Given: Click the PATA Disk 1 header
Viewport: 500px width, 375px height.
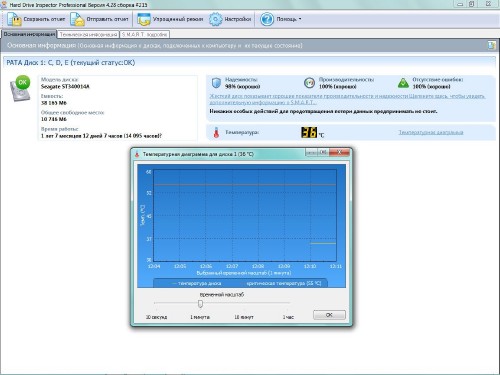Looking at the screenshot, I should (x=71, y=63).
